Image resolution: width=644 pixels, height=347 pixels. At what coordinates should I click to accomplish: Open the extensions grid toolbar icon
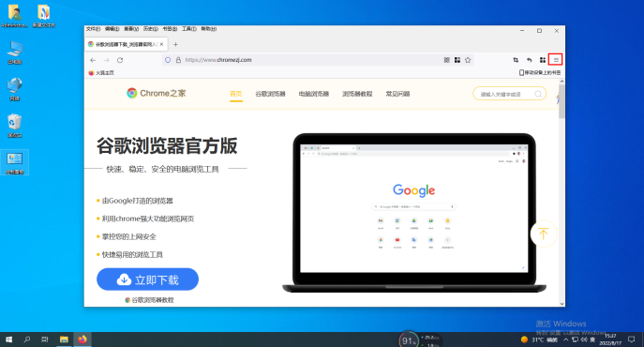tap(543, 60)
